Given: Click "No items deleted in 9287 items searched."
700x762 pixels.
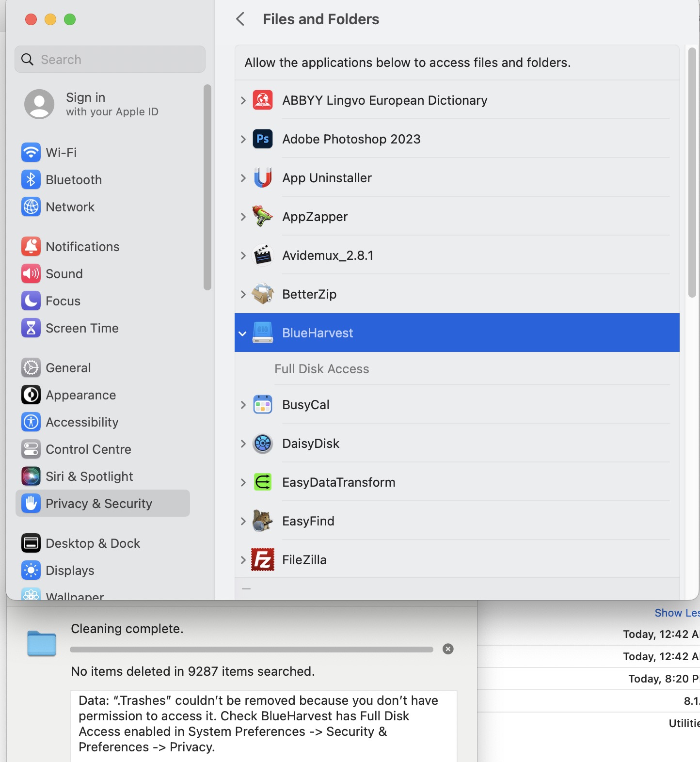Looking at the screenshot, I should [193, 671].
